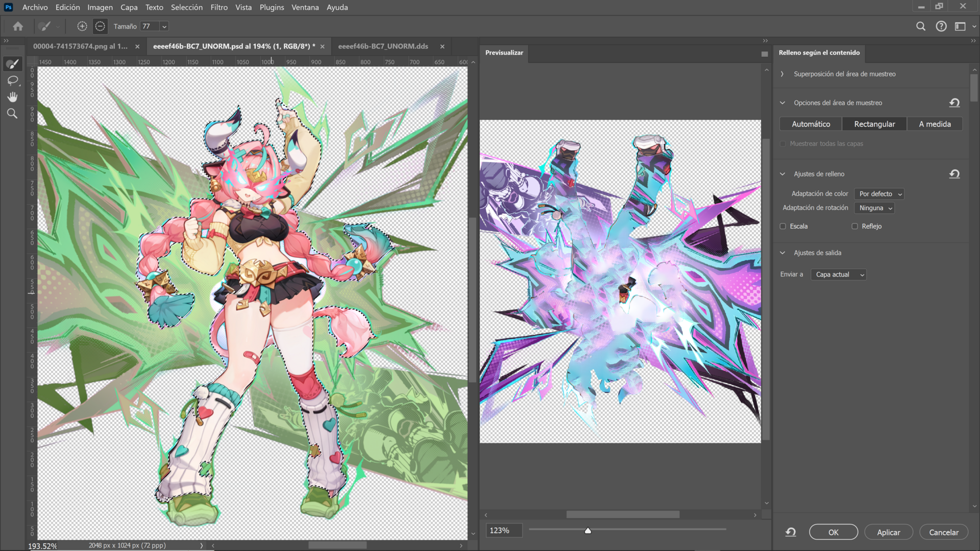The height and width of the screenshot is (551, 980).
Task: Click the Home icon
Action: point(18,26)
